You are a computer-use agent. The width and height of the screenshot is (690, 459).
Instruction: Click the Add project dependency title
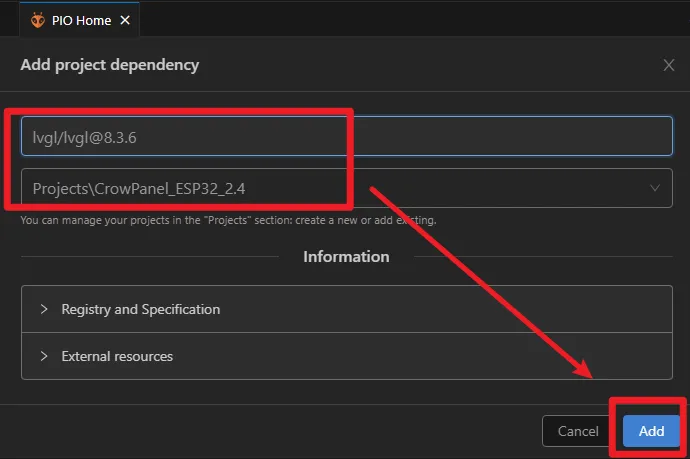[x=110, y=65]
